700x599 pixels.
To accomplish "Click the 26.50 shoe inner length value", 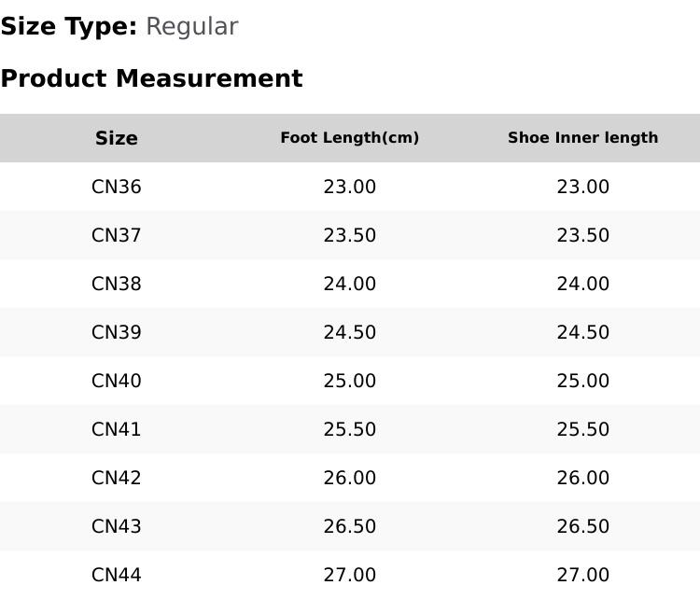I will point(583,527).
